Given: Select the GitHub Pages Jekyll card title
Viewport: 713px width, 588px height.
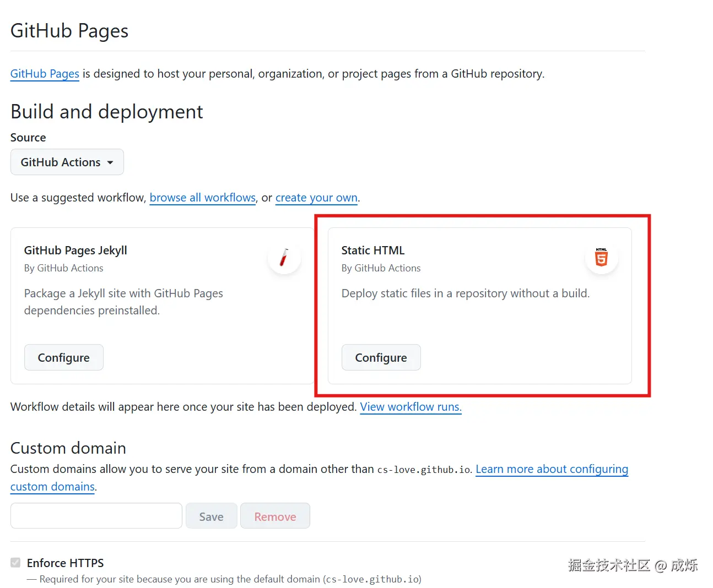Looking at the screenshot, I should [x=75, y=251].
